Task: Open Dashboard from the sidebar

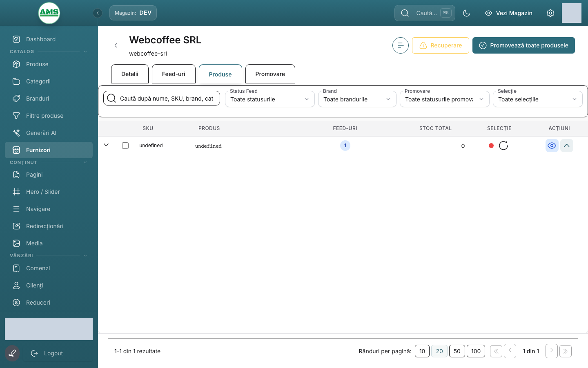Action: [49, 39]
